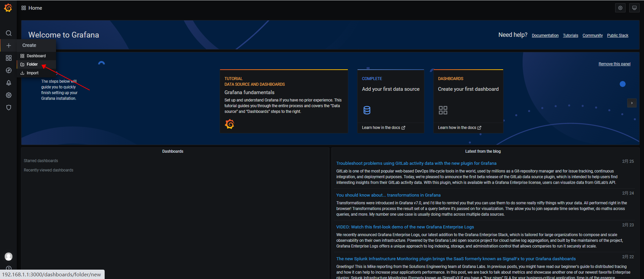Image resolution: width=644 pixels, height=279 pixels.
Task: Click the dashboard grid icon in card
Action: pyautogui.click(x=443, y=110)
